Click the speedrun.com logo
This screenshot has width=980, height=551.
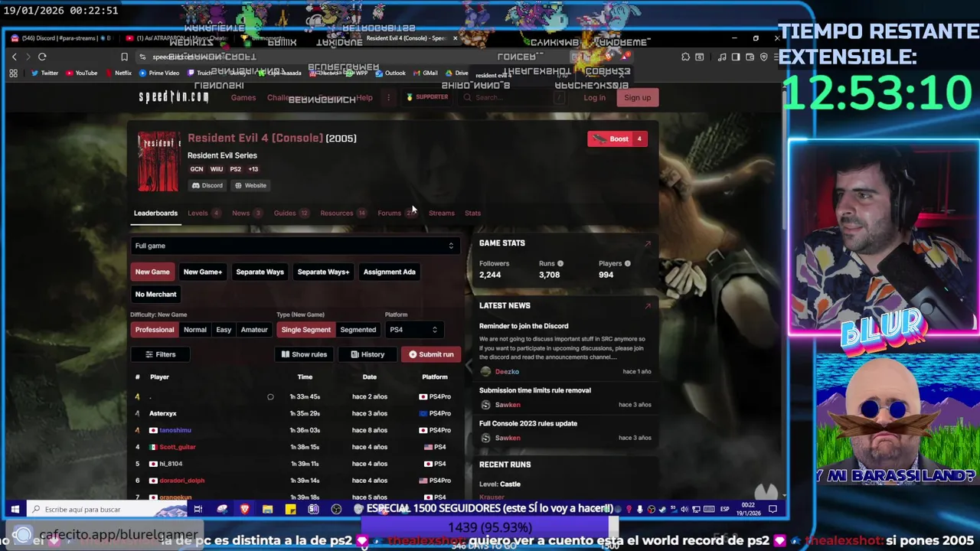173,96
